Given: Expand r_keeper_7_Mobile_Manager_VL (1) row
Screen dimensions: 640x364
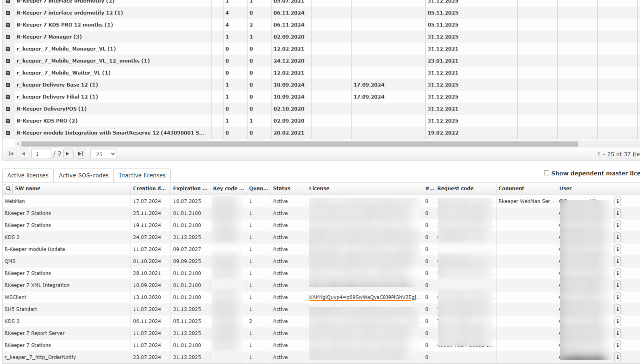Looking at the screenshot, I should click(x=8, y=49).
